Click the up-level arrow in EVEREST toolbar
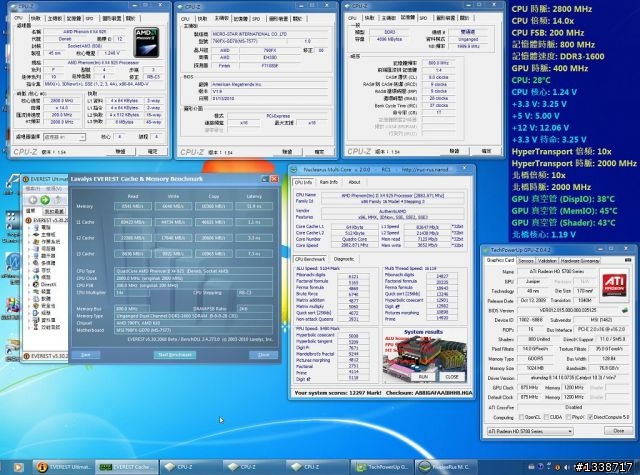Viewport: 640px width, 475px height. (x=58, y=200)
